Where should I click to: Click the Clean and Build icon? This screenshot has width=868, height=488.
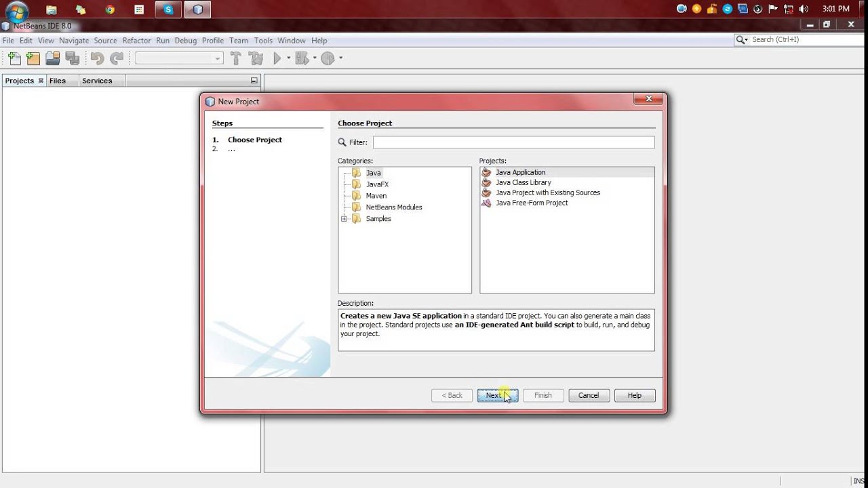click(x=256, y=58)
